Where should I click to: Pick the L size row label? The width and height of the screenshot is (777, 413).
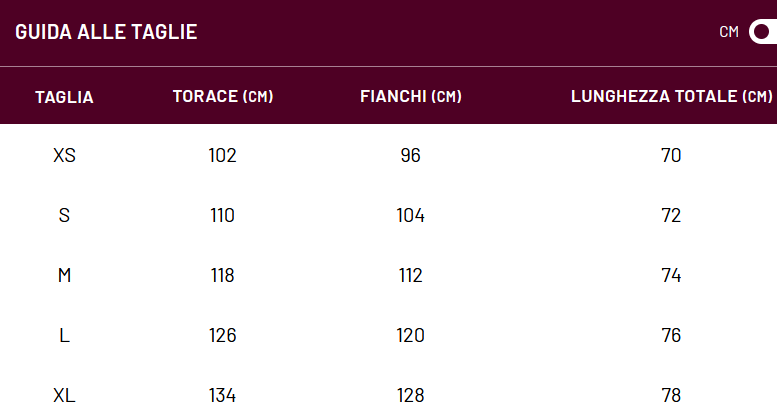tap(64, 336)
